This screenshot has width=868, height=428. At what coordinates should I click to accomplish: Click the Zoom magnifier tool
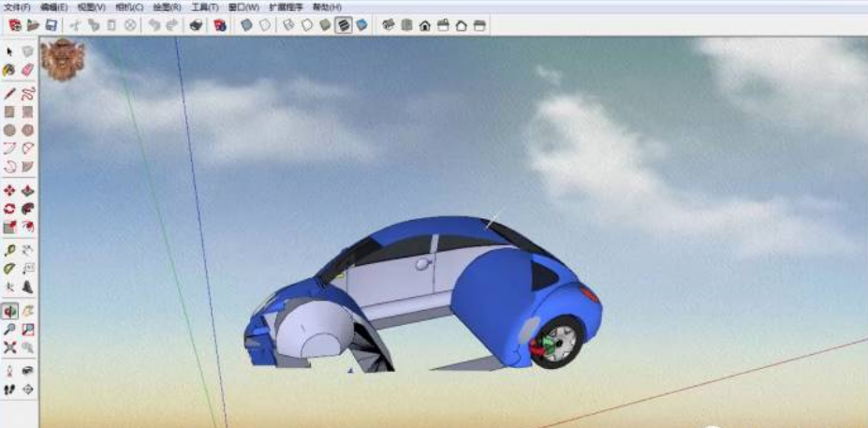pyautogui.click(x=9, y=329)
